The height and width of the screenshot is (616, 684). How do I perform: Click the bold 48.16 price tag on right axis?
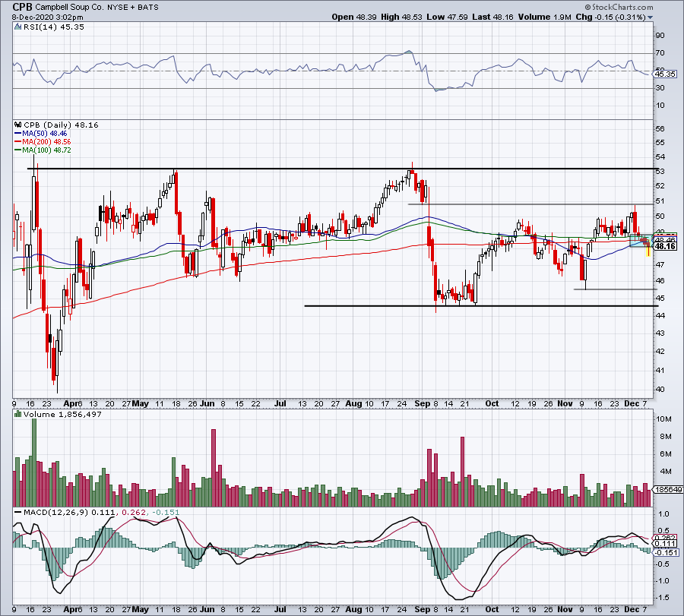[x=666, y=246]
